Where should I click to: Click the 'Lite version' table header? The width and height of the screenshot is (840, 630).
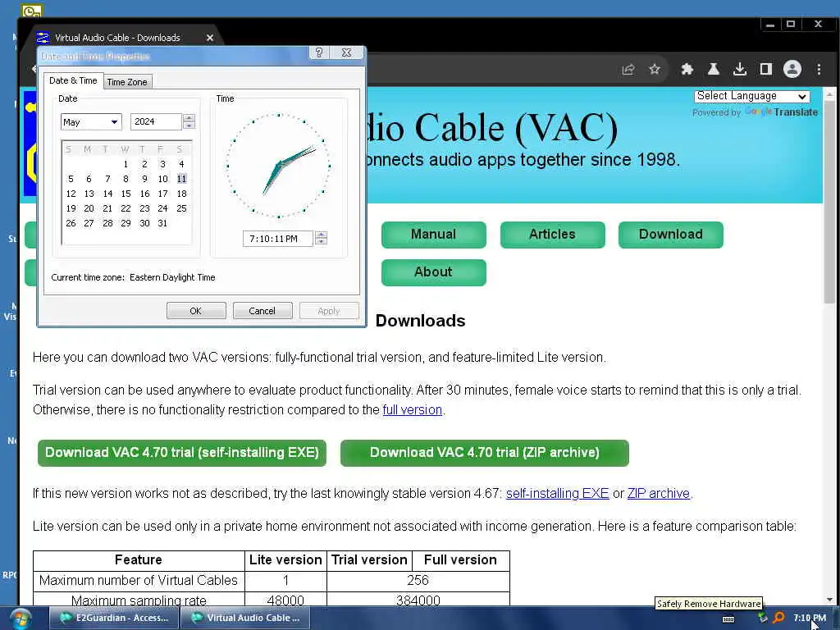tap(285, 560)
